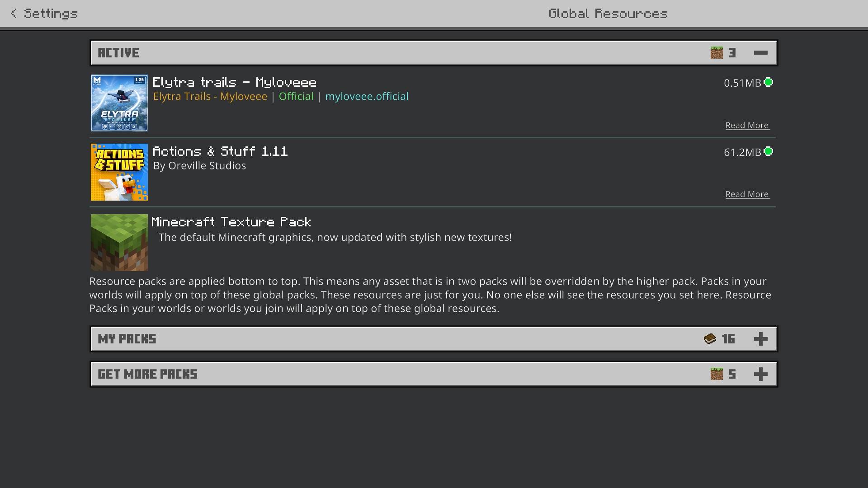The image size is (868, 488).
Task: Read more about Actions & Stuff pack
Action: [747, 194]
